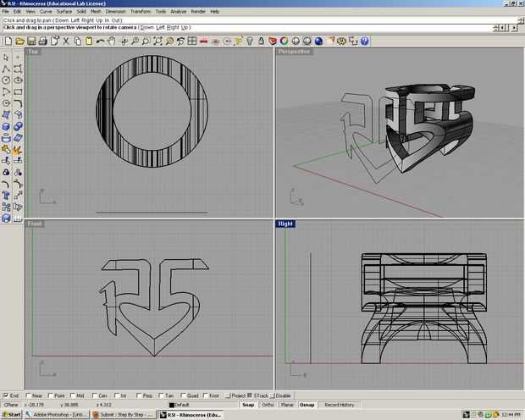The height and width of the screenshot is (420, 525).
Task: Toggle the Near osnap checkbox
Action: [30, 395]
